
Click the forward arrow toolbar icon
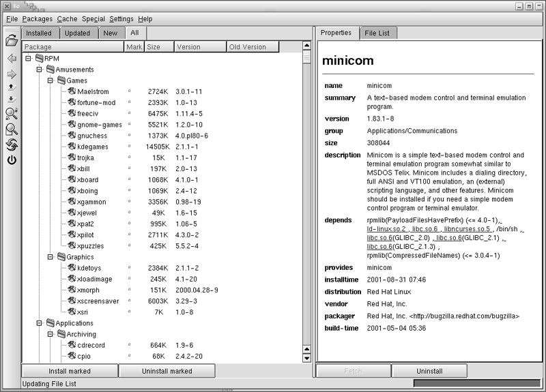tap(11, 74)
